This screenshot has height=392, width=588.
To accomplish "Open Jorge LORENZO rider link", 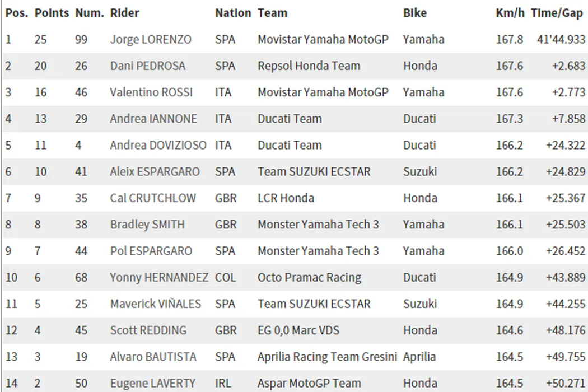I will (x=150, y=39).
